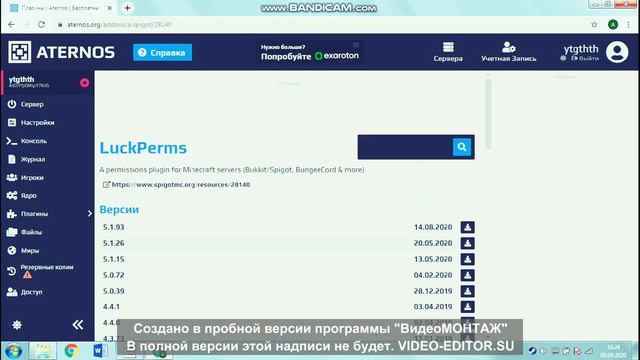The image size is (640, 360).
Task: Open a new browser tab
Action: coord(127,8)
